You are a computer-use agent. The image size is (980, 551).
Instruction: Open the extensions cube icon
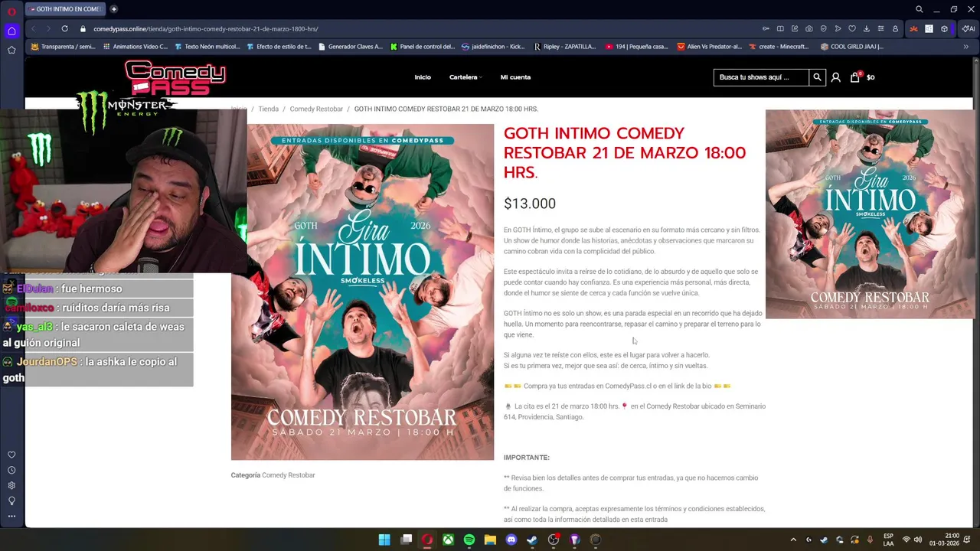[x=944, y=29]
